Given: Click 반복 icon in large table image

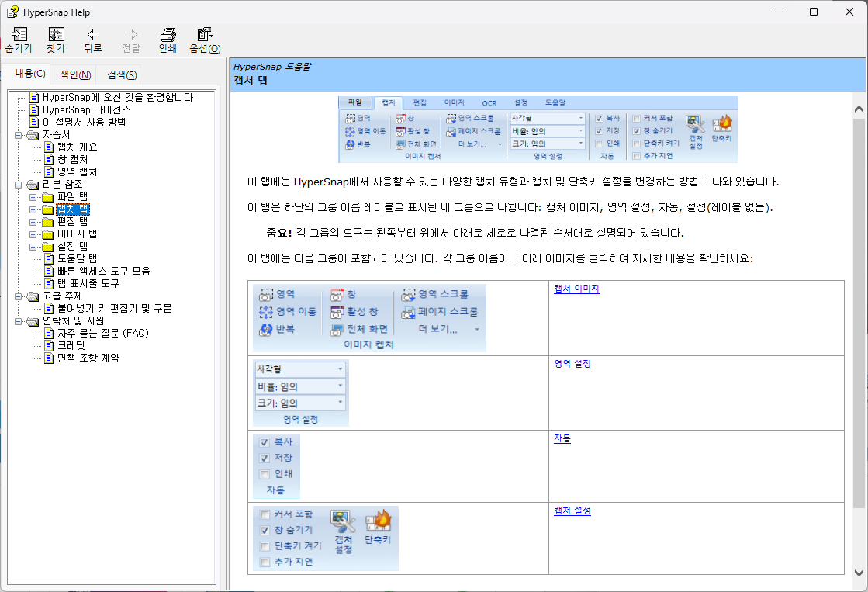Looking at the screenshot, I should pyautogui.click(x=266, y=330).
